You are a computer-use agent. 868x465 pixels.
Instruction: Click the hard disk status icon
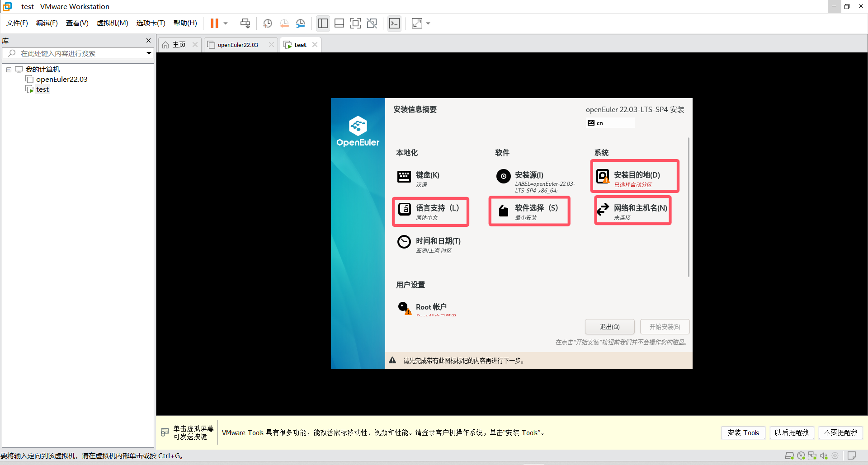[789, 456]
